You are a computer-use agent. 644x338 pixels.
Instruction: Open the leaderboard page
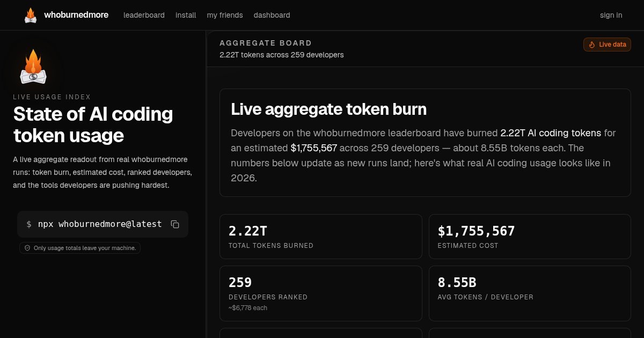point(144,15)
